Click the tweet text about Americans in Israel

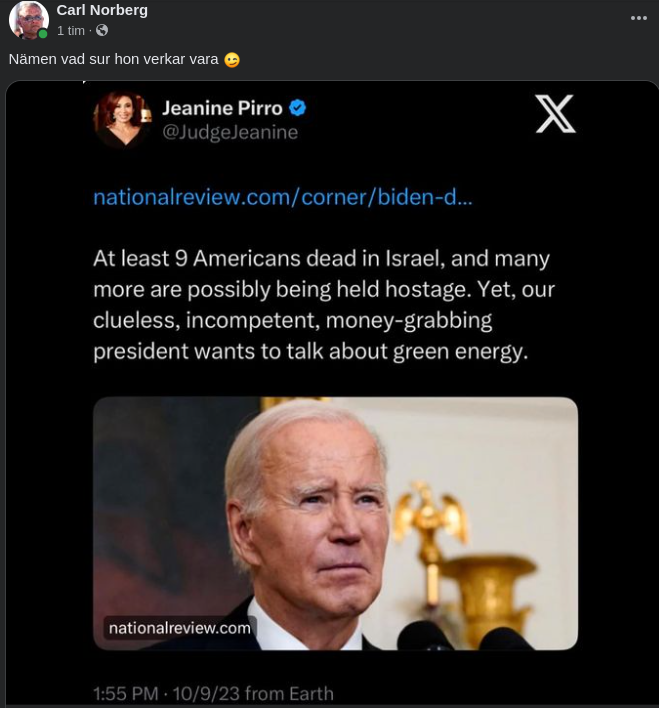pos(323,305)
